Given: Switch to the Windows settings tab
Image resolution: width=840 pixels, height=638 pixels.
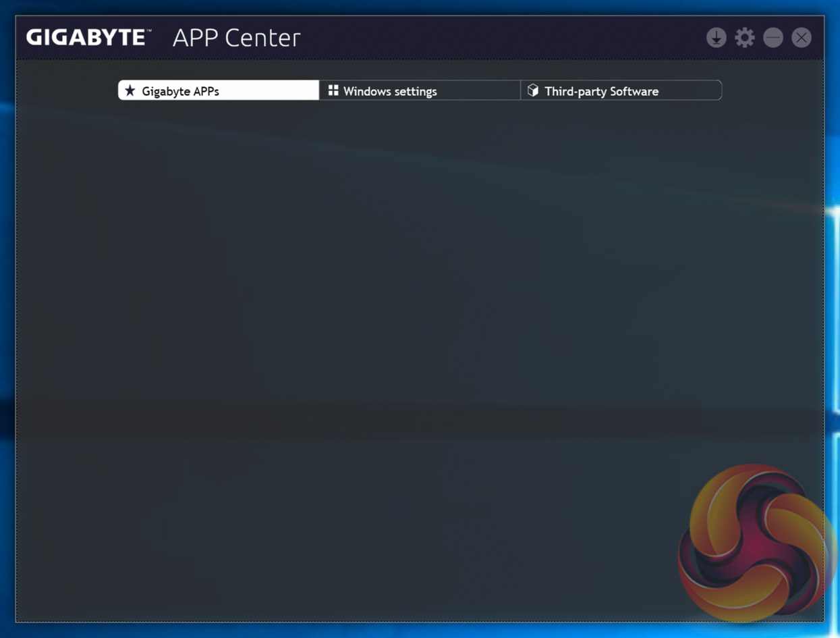Looking at the screenshot, I should point(420,90).
